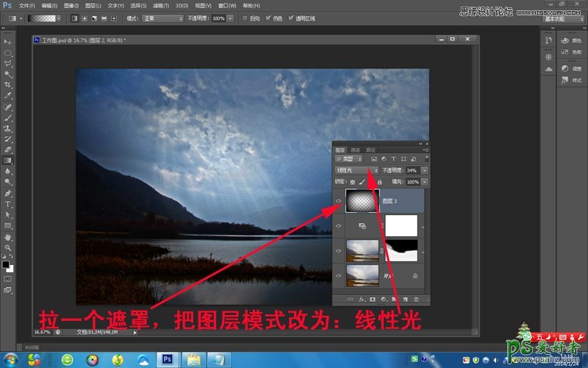The width and height of the screenshot is (588, 368).
Task: Click the add layer style fx icon
Action: (362, 300)
